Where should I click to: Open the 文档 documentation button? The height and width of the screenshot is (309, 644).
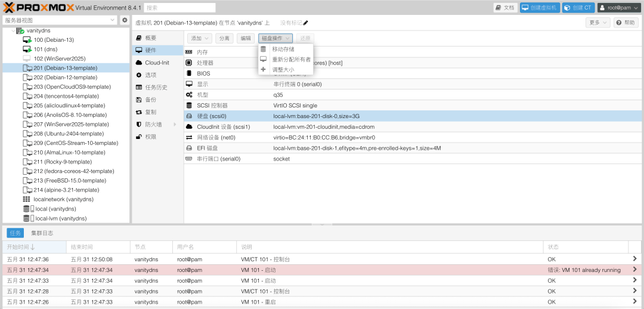tap(505, 7)
